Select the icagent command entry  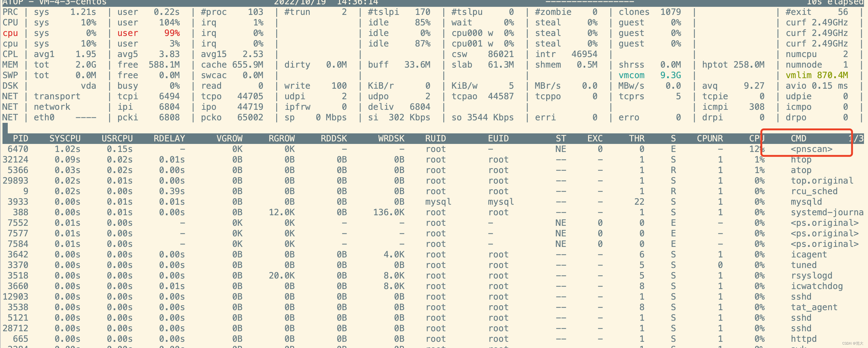(809, 254)
